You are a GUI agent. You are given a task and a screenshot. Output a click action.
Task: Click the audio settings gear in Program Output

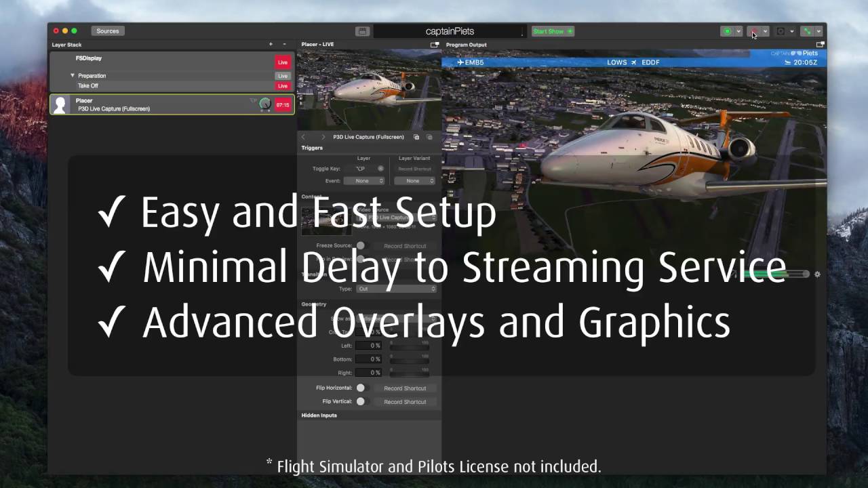pos(817,274)
